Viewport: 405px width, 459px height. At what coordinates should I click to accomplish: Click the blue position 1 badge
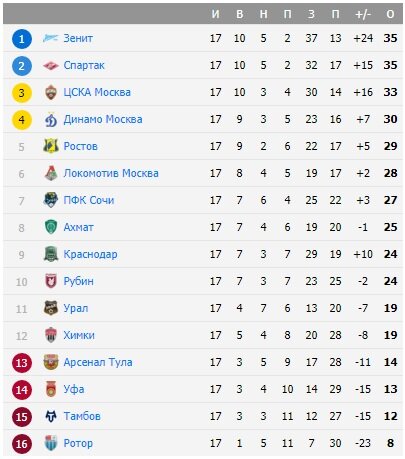coord(22,39)
